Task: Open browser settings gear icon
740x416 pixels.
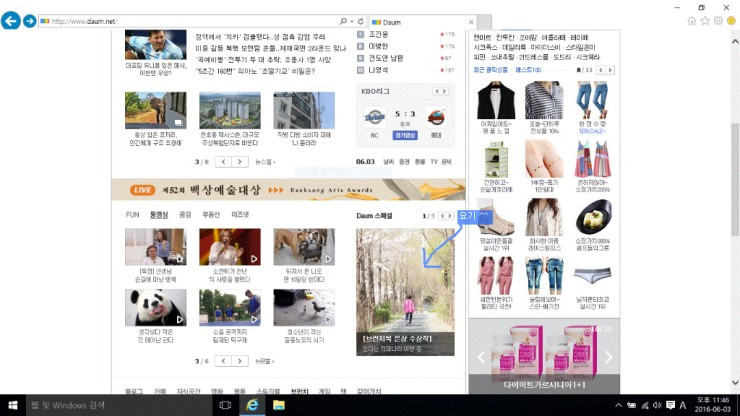Action: pyautogui.click(x=718, y=21)
